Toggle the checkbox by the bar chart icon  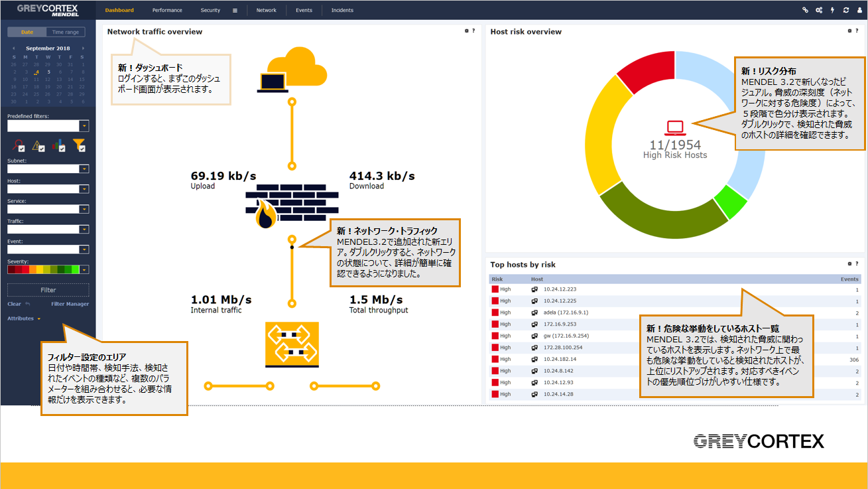tap(62, 149)
